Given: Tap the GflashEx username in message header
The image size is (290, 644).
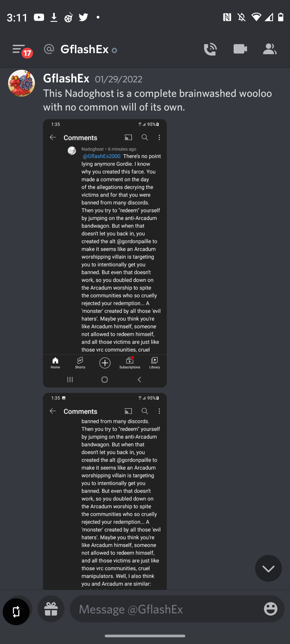Looking at the screenshot, I should click(x=66, y=79).
